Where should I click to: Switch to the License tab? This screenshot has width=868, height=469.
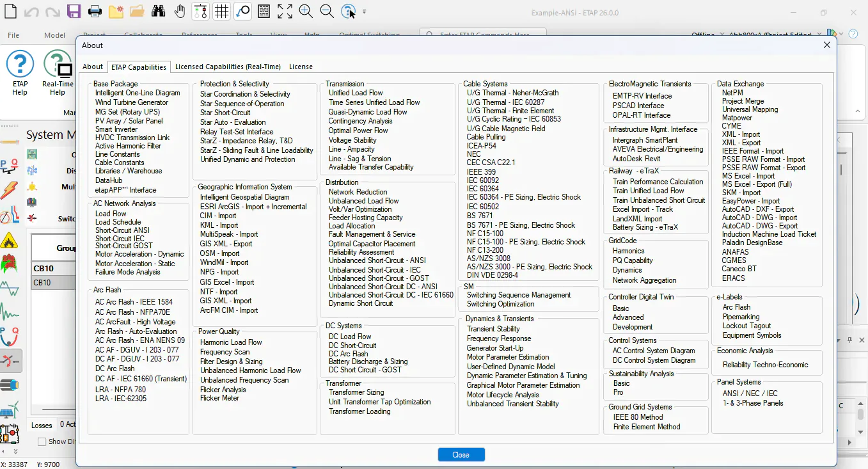301,67
